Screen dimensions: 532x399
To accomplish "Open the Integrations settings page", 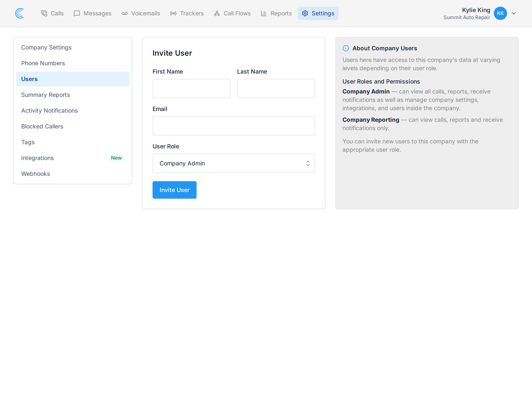I will click(73, 158).
